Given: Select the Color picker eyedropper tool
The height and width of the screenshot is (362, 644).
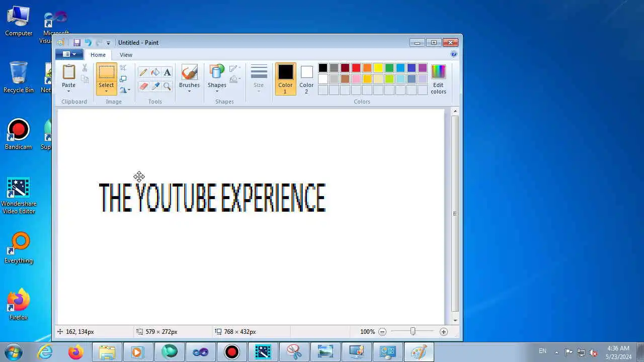Looking at the screenshot, I should pyautogui.click(x=155, y=86).
